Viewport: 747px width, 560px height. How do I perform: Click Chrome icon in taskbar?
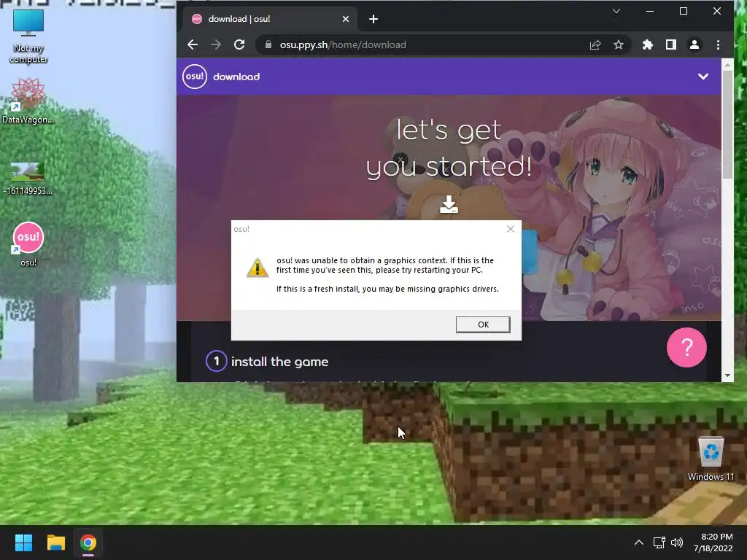click(x=88, y=542)
